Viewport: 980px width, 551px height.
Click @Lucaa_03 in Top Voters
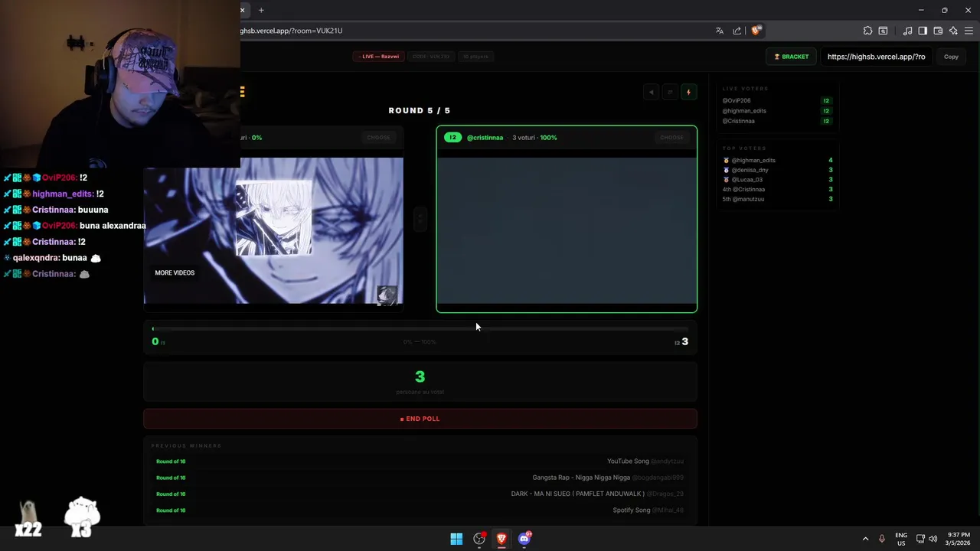coord(746,180)
